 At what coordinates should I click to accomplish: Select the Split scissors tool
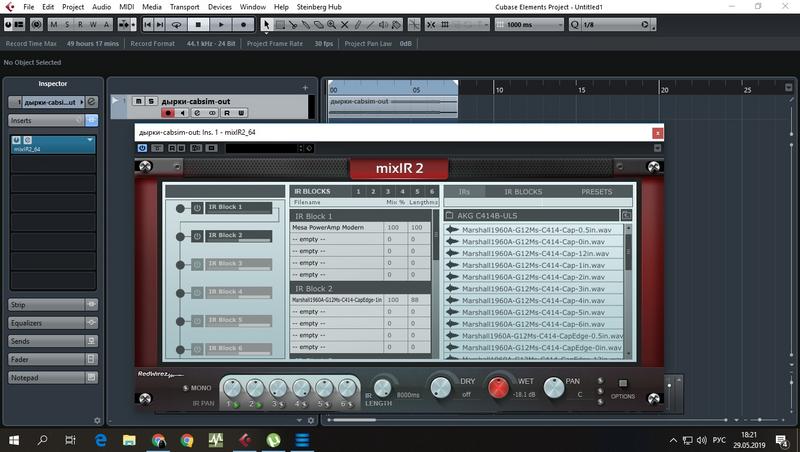click(293, 24)
